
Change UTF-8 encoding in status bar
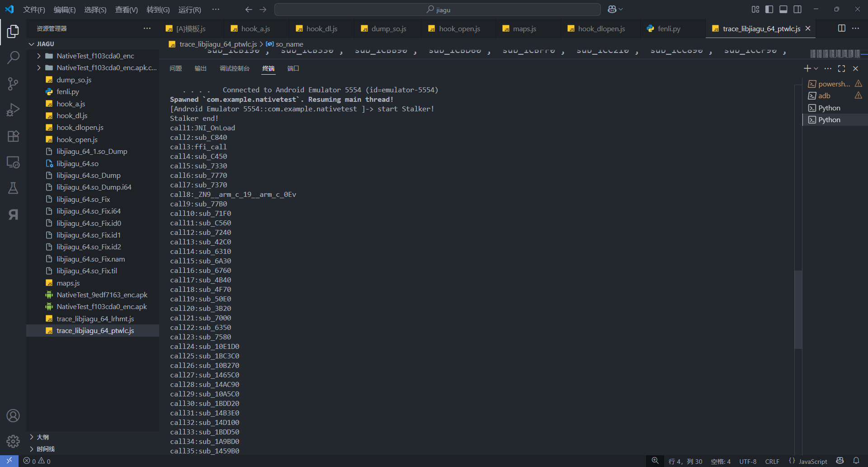click(748, 461)
